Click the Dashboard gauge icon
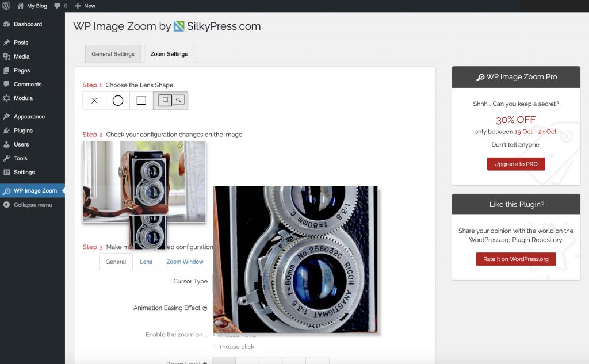589x364 pixels. pyautogui.click(x=6, y=24)
